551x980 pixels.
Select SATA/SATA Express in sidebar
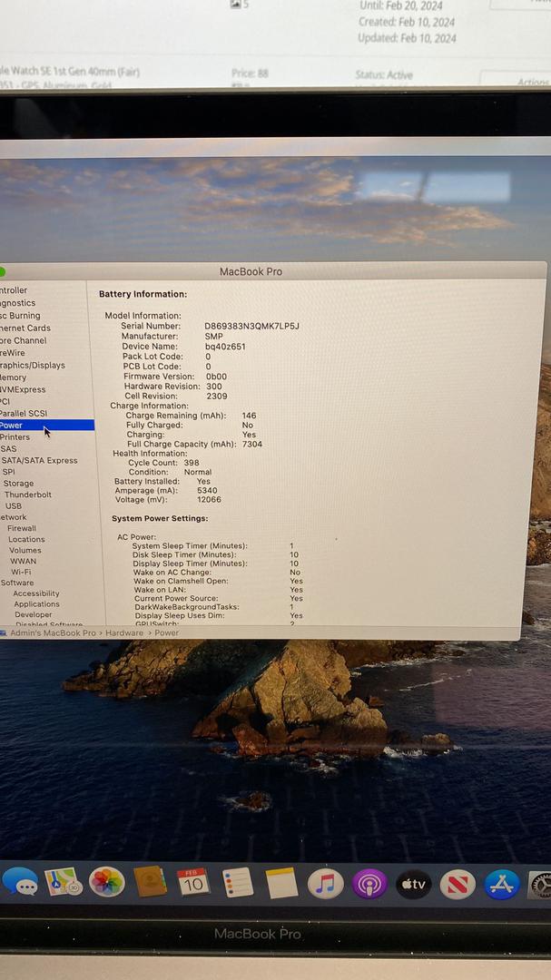pos(39,461)
